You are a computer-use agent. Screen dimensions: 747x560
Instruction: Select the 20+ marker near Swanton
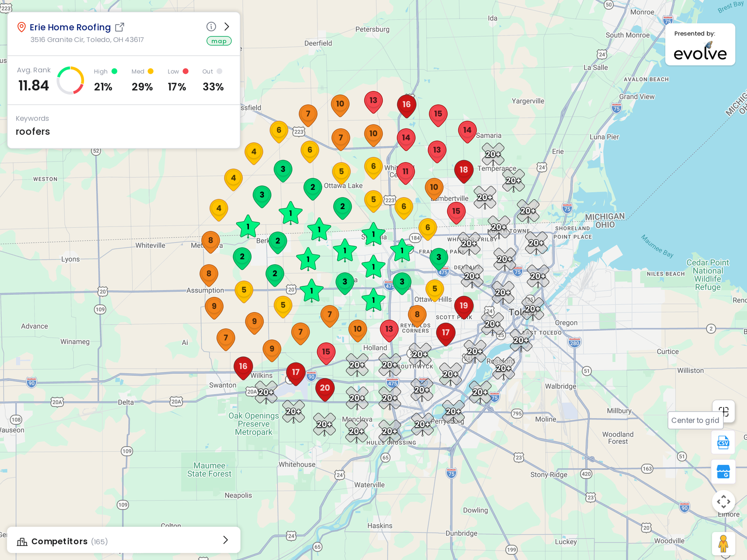tap(266, 392)
